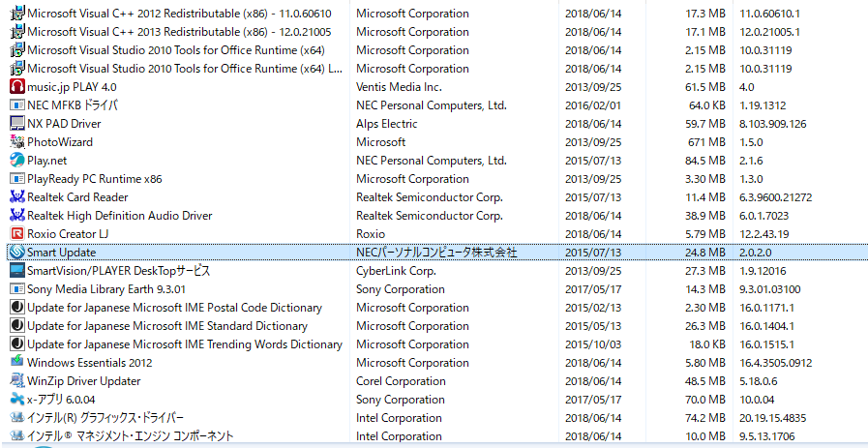Viewport: 868px width, 448px height.
Task: Click the Office Runtime (x64) L... icon
Action: click(17, 69)
